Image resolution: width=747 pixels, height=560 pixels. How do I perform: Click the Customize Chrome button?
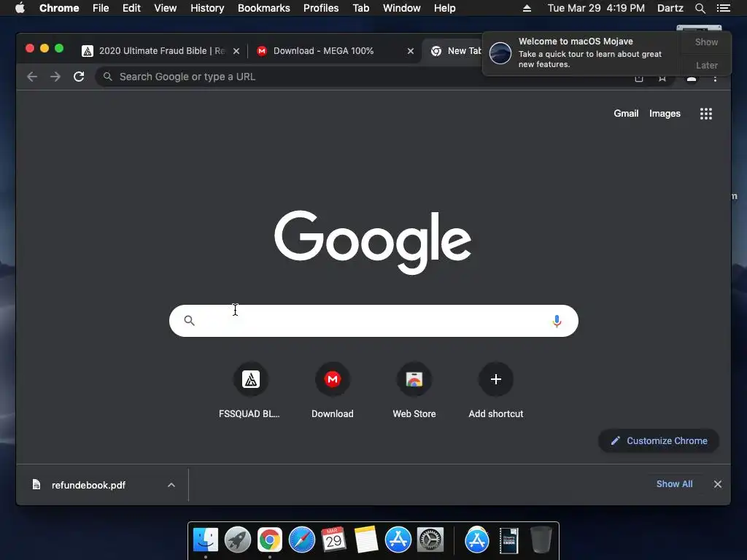tap(659, 441)
